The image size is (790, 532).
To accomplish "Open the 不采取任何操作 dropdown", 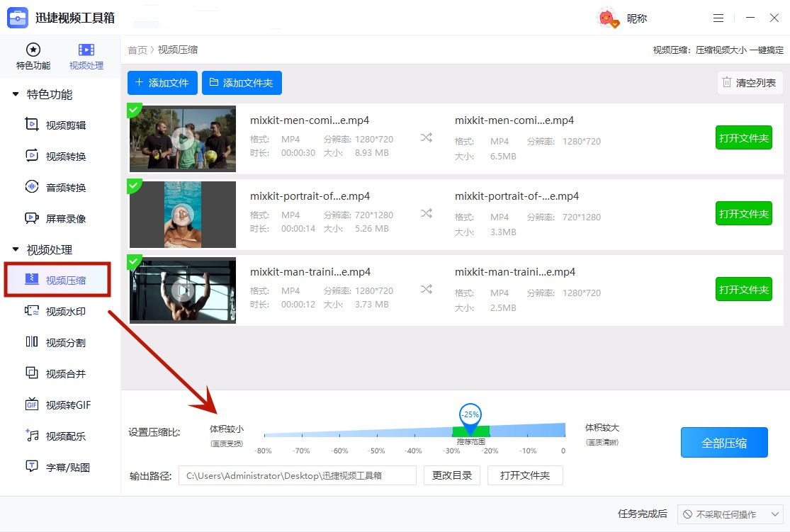I will (x=730, y=514).
